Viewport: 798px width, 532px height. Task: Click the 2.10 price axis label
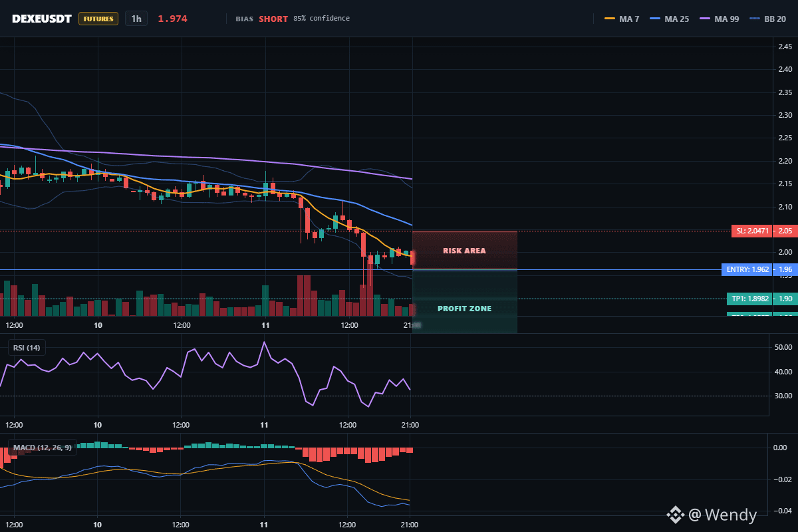(x=785, y=207)
